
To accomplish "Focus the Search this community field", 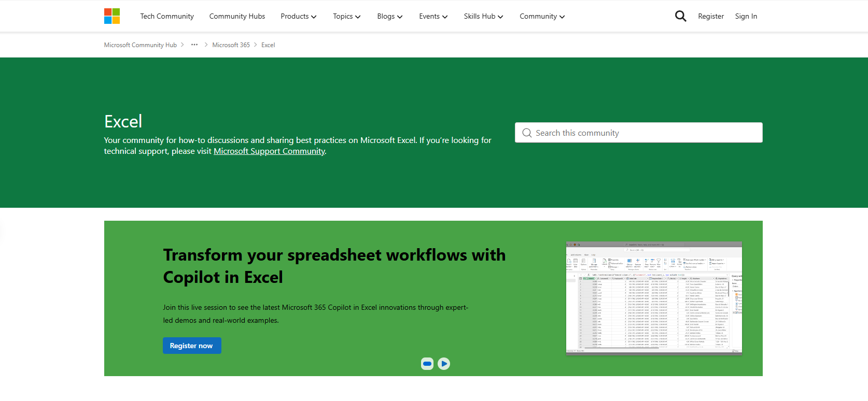I will click(639, 133).
